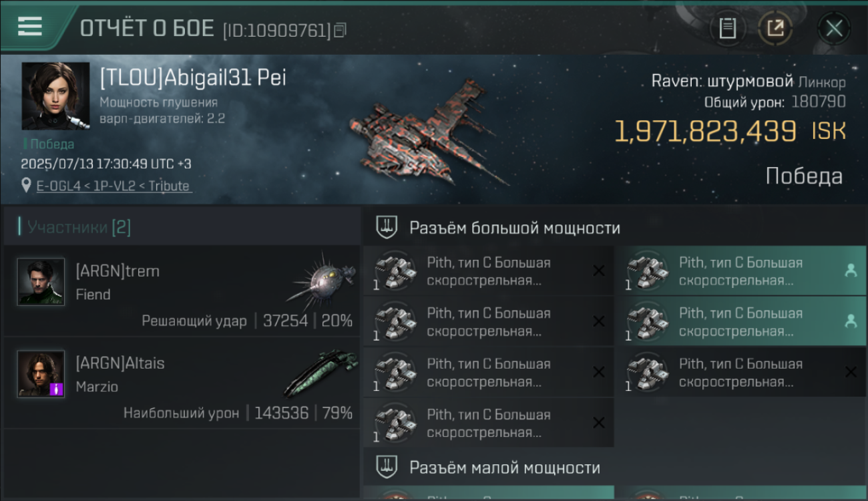Open the hamburger main menu
Viewport: 868px width, 501px height.
[x=30, y=26]
